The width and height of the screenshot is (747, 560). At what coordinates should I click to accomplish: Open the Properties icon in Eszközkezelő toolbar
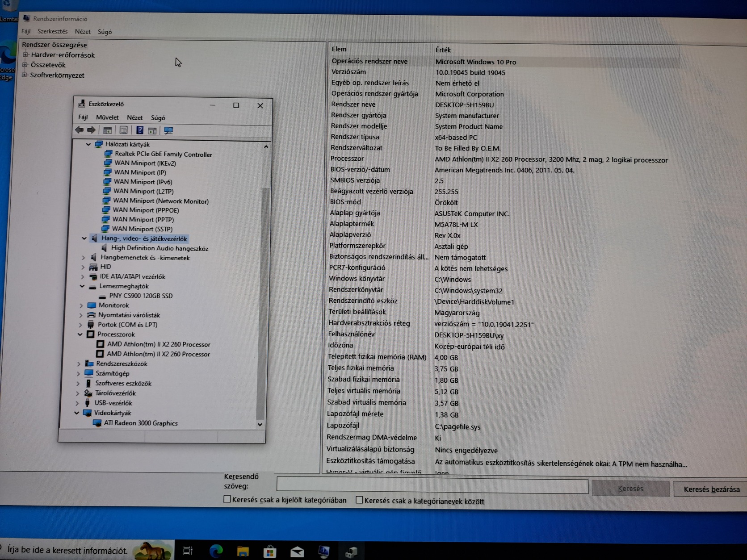pyautogui.click(x=123, y=130)
